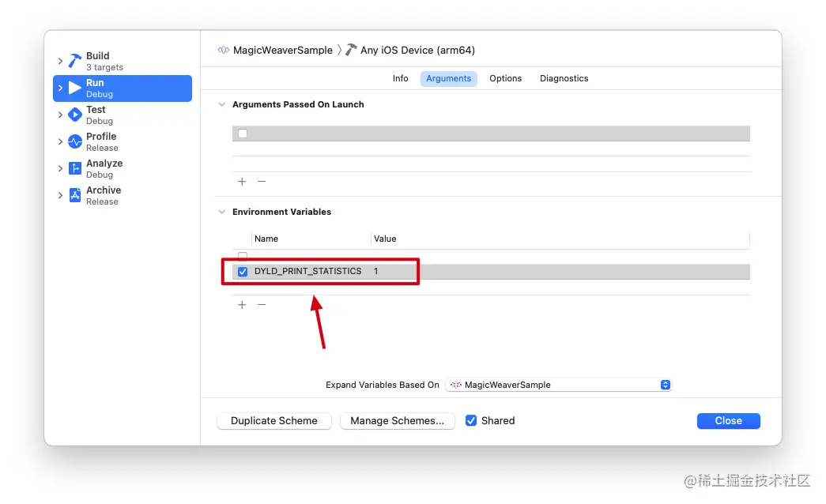Expand the Build section chevron

[60, 61]
